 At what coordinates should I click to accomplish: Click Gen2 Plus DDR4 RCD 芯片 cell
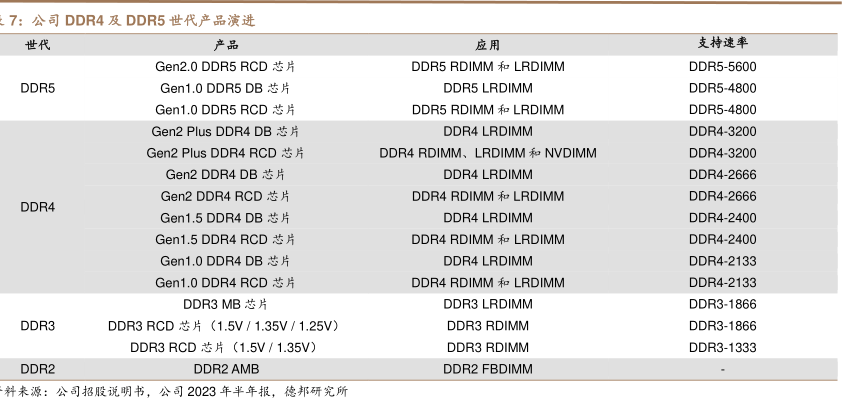coord(226,153)
